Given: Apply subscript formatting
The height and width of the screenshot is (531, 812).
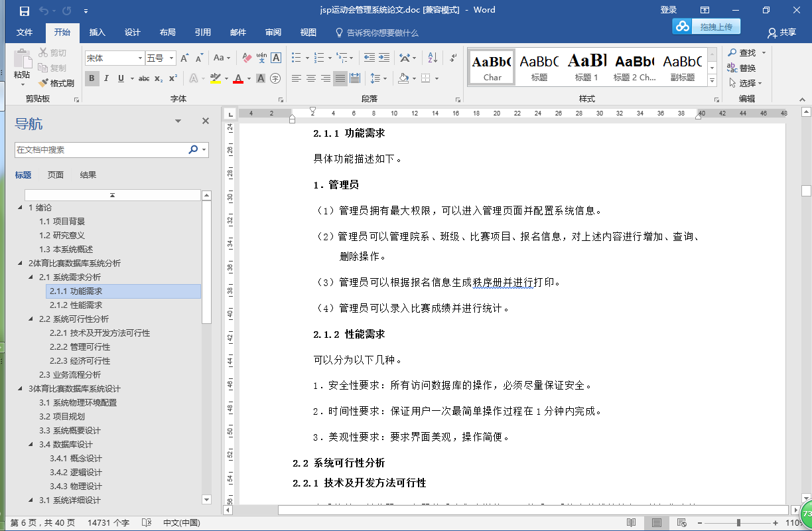Looking at the screenshot, I should click(x=159, y=78).
